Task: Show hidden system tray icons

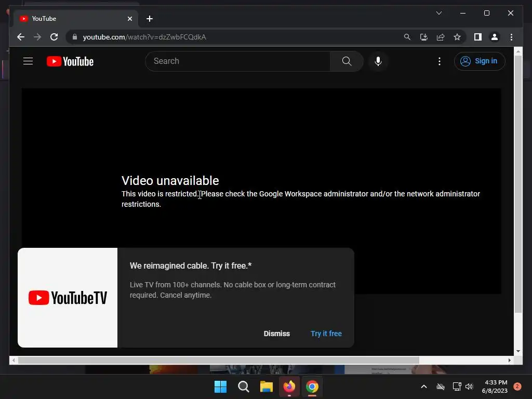Action: pos(424,387)
